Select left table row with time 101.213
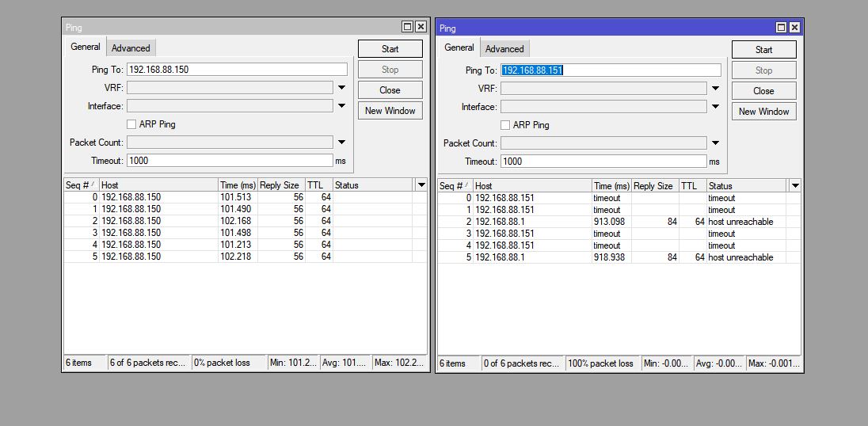The width and height of the screenshot is (868, 426). (246, 245)
